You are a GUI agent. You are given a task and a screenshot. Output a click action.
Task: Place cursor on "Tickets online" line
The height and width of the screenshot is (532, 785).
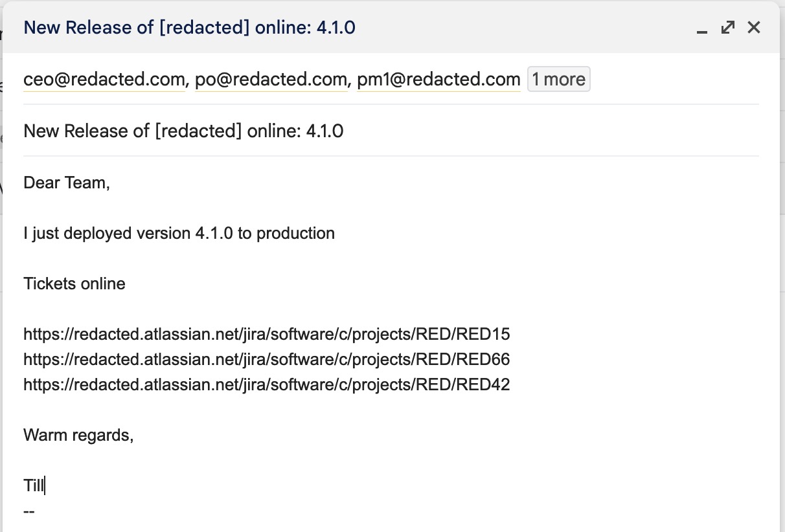tap(74, 283)
